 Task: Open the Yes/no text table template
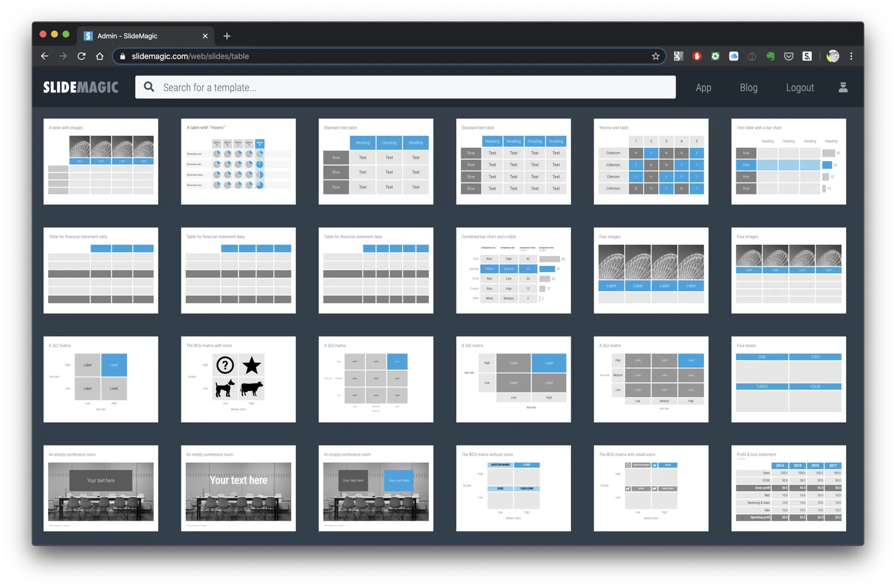[x=651, y=161]
